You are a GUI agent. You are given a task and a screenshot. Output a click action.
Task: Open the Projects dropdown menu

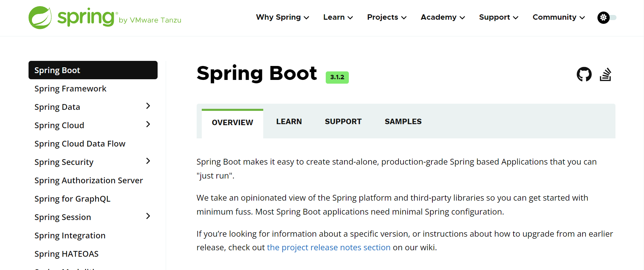click(x=387, y=17)
